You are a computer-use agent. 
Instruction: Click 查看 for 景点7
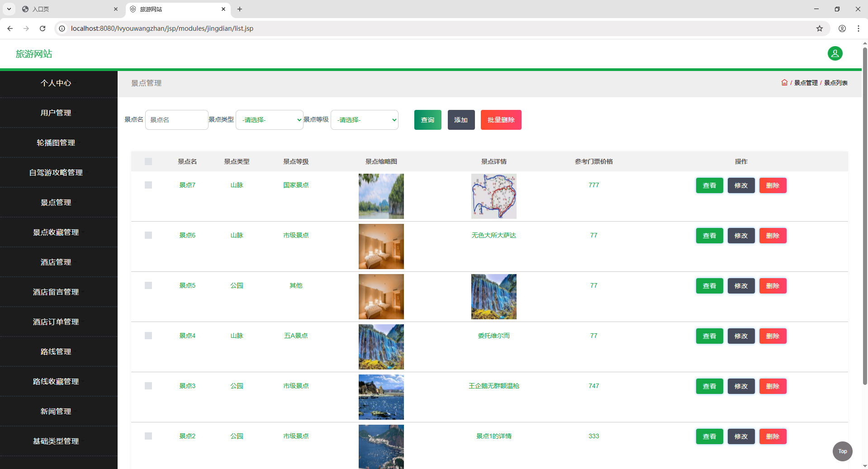pyautogui.click(x=709, y=185)
